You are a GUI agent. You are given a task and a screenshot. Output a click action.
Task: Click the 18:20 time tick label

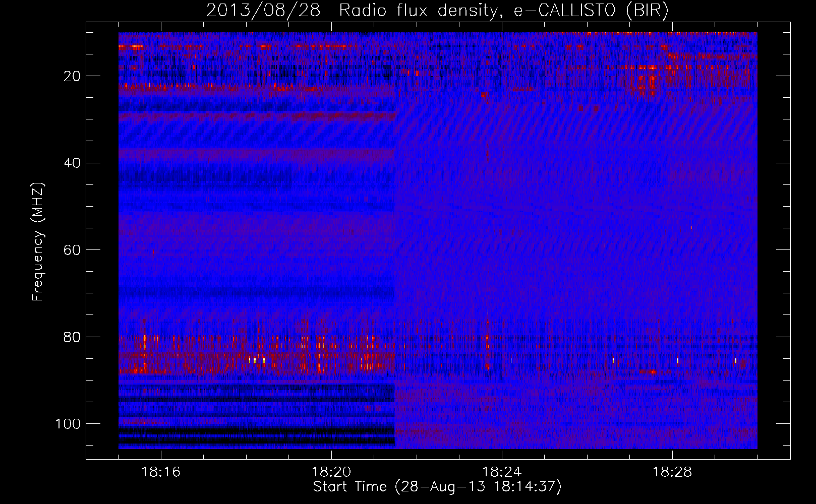coord(331,472)
